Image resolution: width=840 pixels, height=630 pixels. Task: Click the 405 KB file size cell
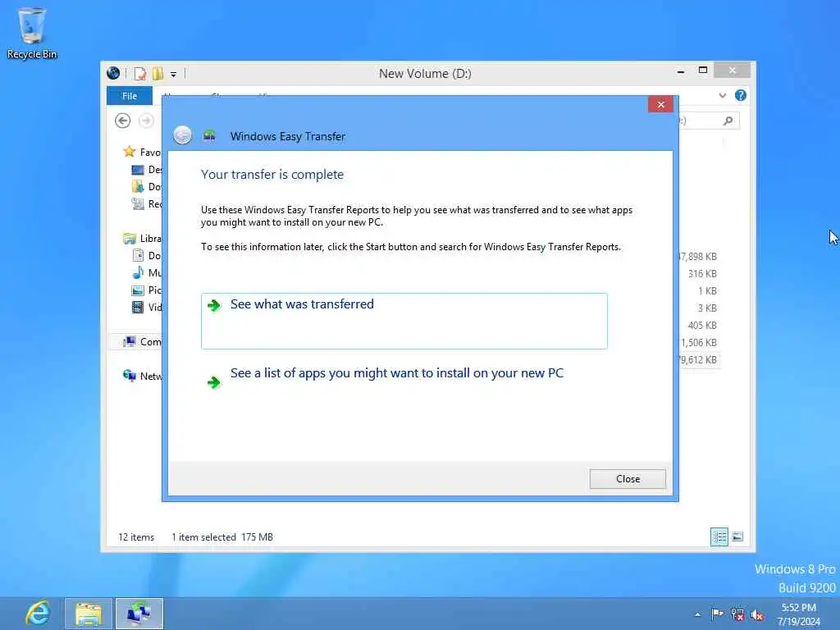pyautogui.click(x=702, y=325)
